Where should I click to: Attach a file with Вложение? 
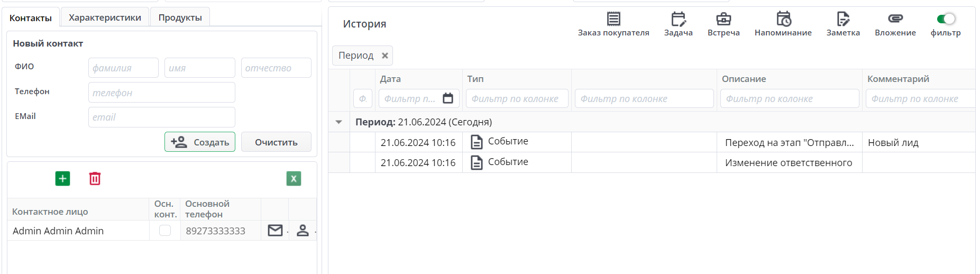895,19
